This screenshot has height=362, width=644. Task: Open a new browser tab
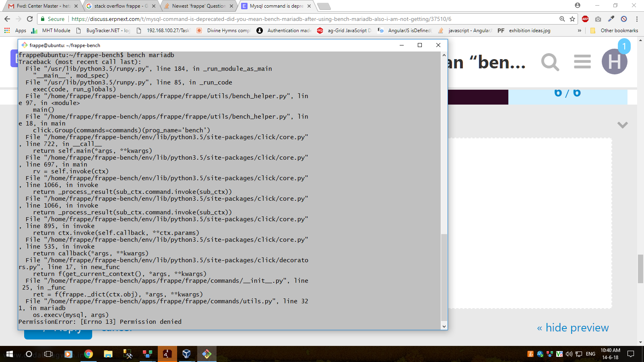324,6
